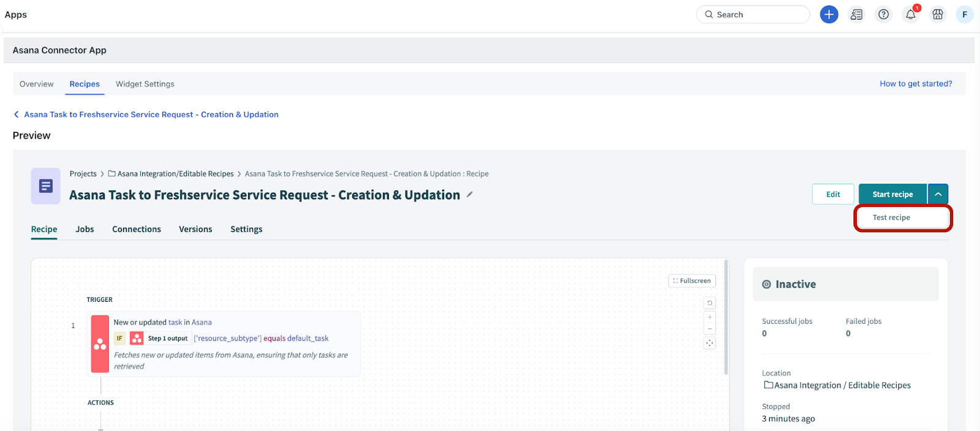Open the recipe Settings tab
The width and height of the screenshot is (980, 431).
point(246,229)
